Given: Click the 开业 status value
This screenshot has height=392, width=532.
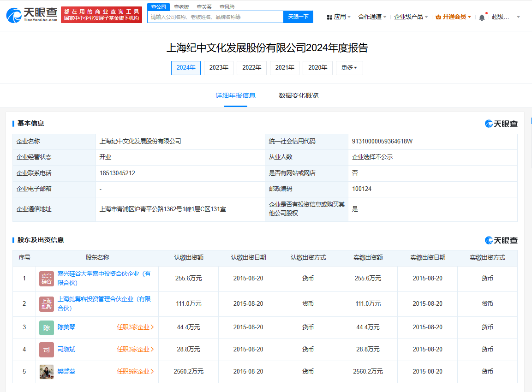Looking at the screenshot, I should [105, 157].
